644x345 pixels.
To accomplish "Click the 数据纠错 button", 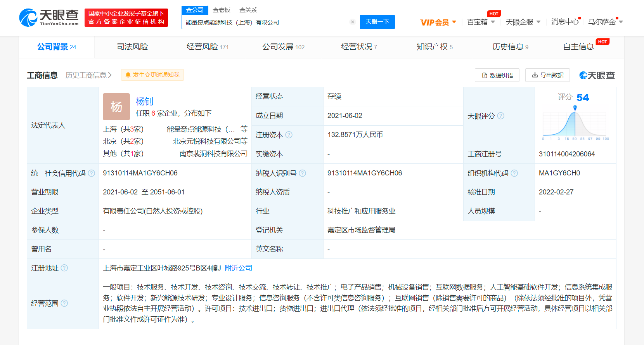I will (x=497, y=75).
